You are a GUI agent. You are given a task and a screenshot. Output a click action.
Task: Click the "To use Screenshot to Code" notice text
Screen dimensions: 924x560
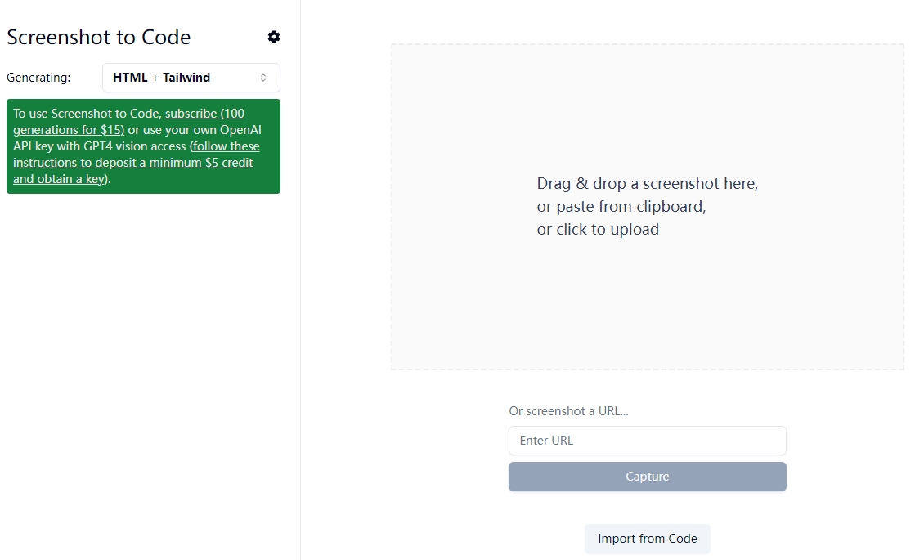[x=87, y=114]
